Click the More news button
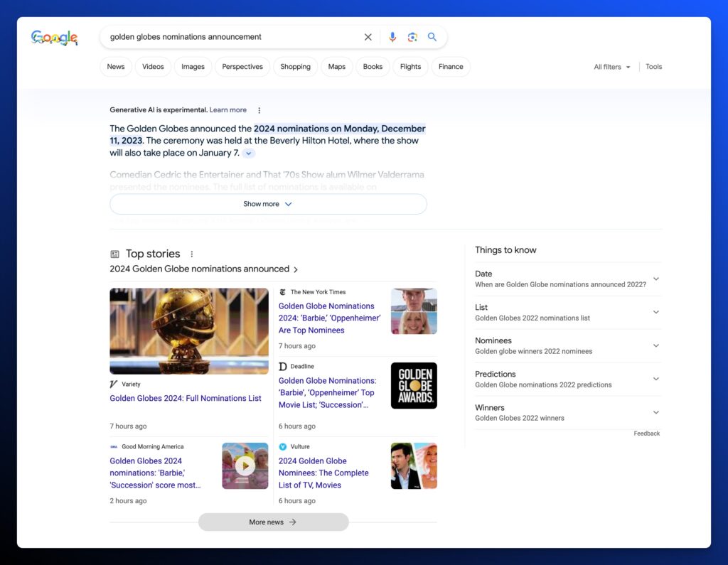The width and height of the screenshot is (728, 565). [x=273, y=522]
